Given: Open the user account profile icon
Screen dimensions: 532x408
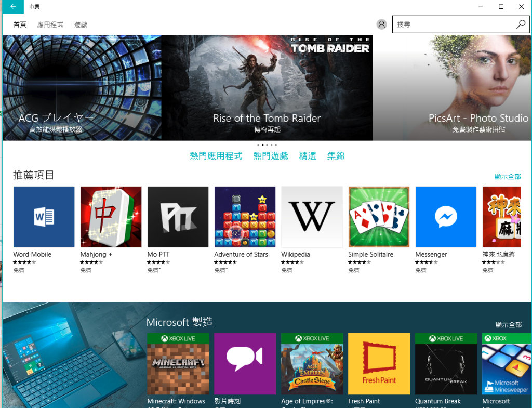Looking at the screenshot, I should (381, 24).
